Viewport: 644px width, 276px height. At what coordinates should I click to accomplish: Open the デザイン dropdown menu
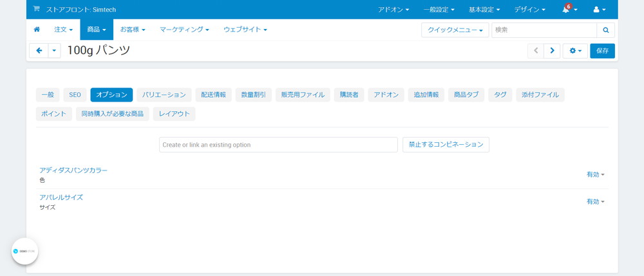(529, 10)
